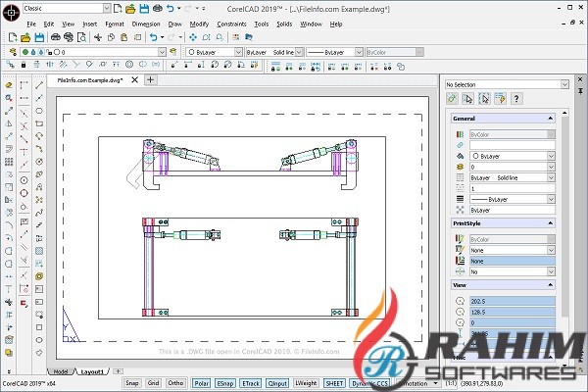Open the Classic workspace dropdown

pos(107,8)
